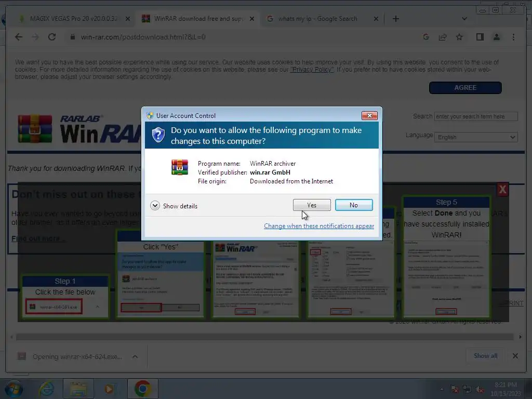Image resolution: width=532 pixels, height=399 pixels.
Task: Click Step 5 Select Done thumbnail
Action: (x=446, y=257)
